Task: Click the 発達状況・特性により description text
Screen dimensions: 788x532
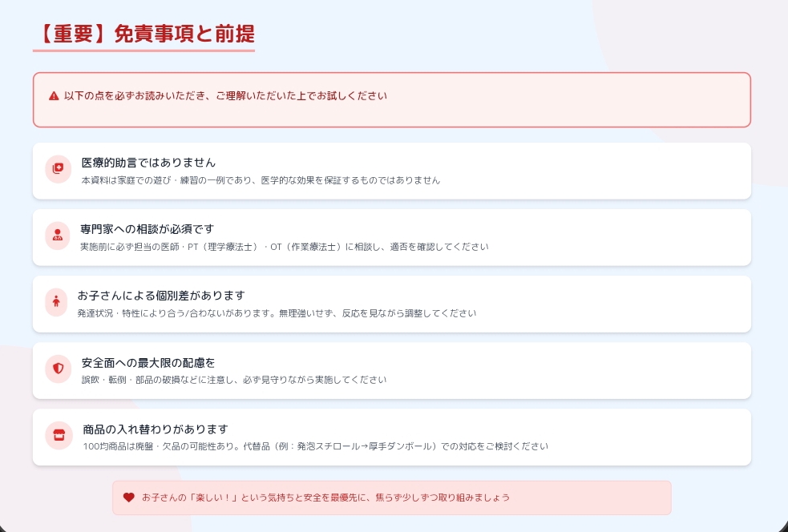Action: click(x=277, y=313)
